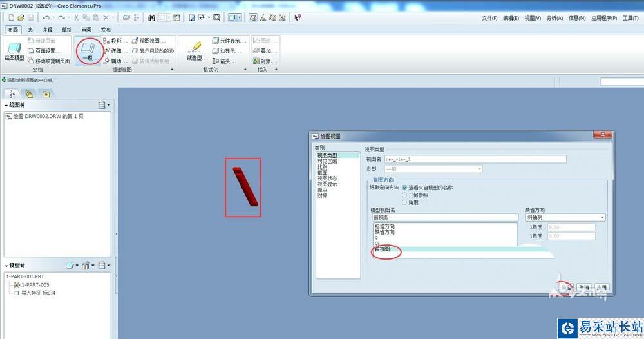Select 几何参照 radio button
644x339 pixels.
404,195
